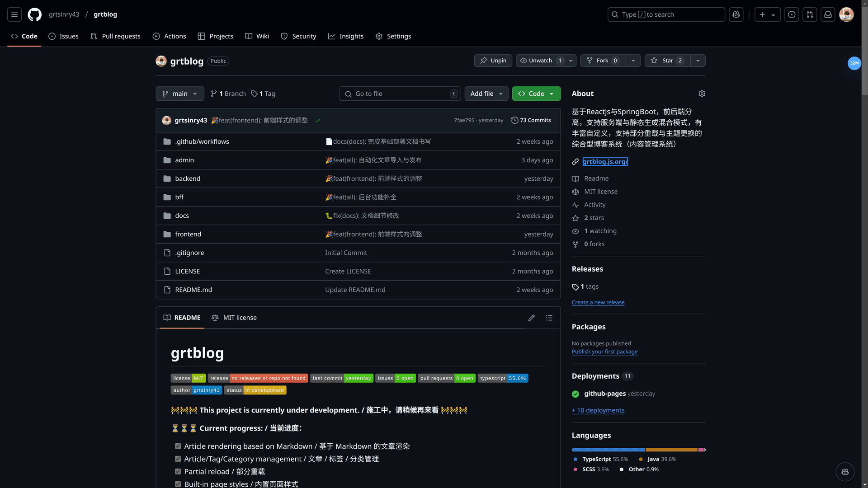868x488 pixels.
Task: Toggle Article rendering based on Markdown checkbox
Action: pos(178,446)
